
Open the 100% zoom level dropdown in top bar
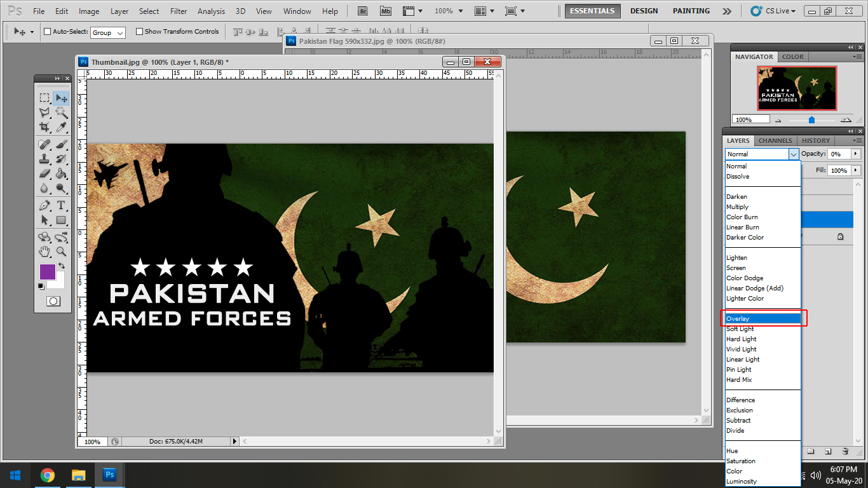[449, 11]
